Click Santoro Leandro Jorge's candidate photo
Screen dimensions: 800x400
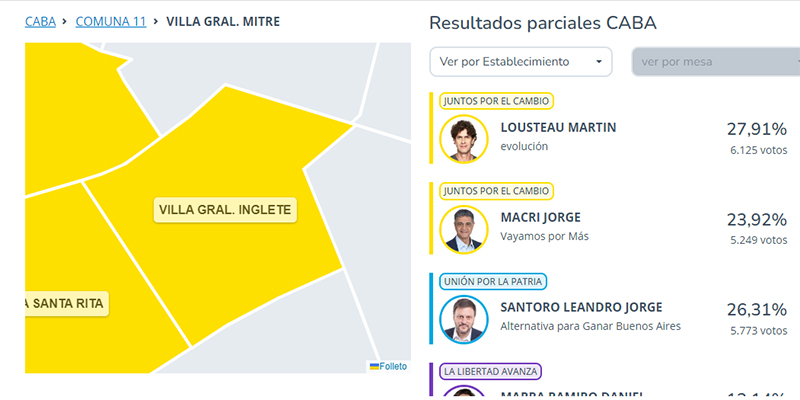pyautogui.click(x=464, y=319)
